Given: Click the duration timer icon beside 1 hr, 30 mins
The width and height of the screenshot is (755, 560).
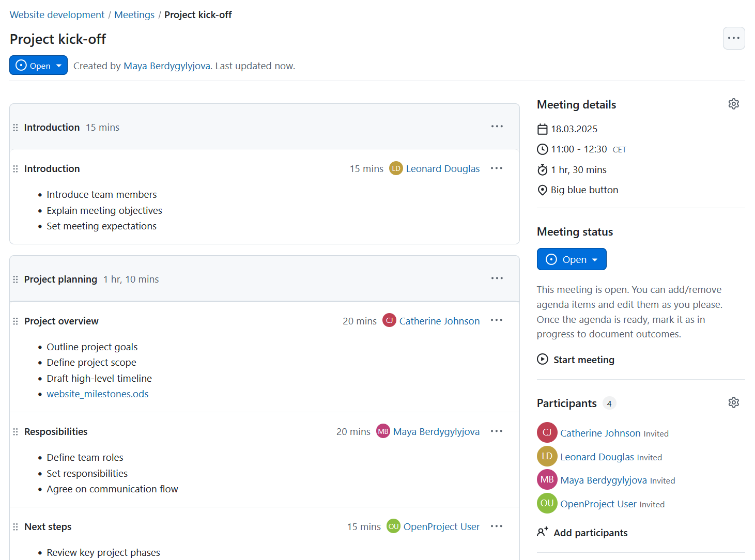Looking at the screenshot, I should point(542,169).
